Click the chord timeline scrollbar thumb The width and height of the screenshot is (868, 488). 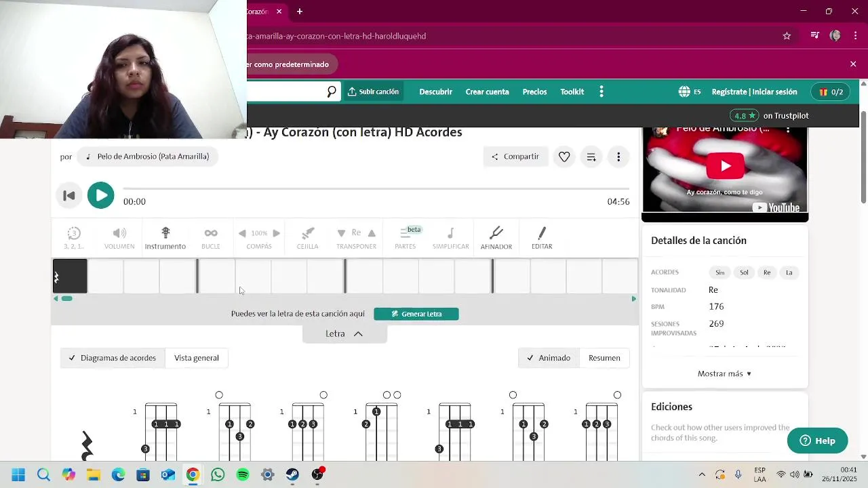coord(66,298)
